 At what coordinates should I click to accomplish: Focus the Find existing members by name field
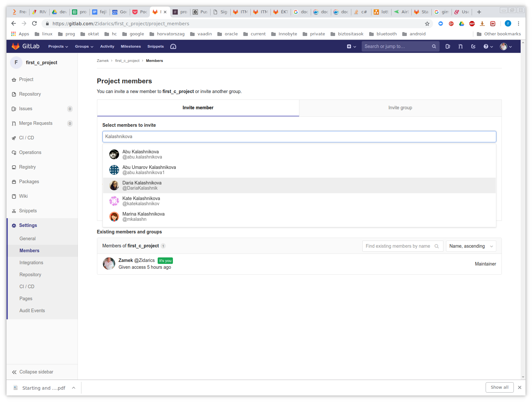point(398,246)
